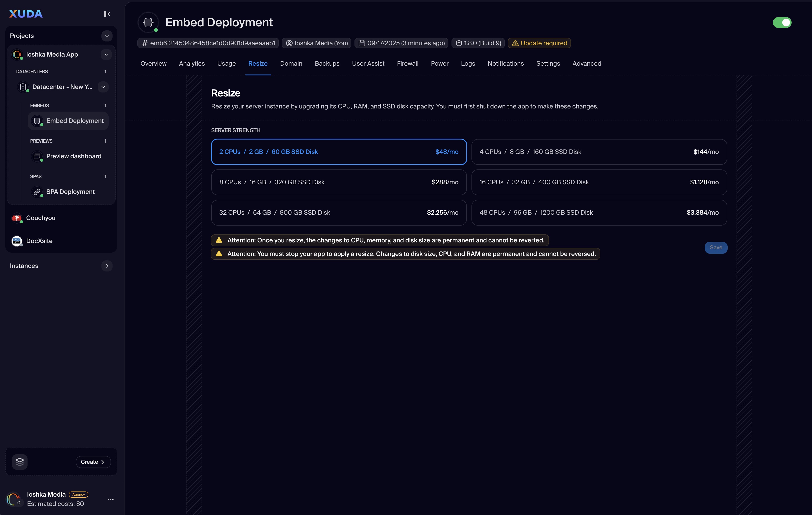Open SPA Deployment in sidebar

click(x=68, y=192)
